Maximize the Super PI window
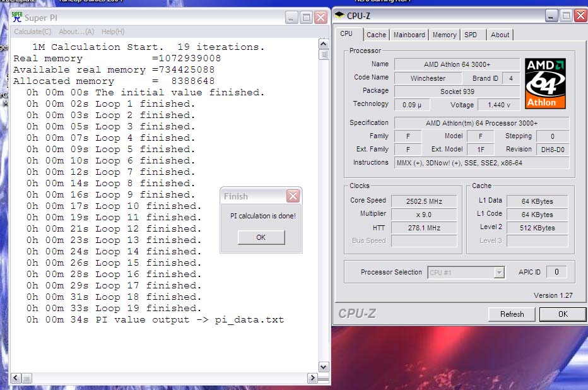This screenshot has width=588, height=390. coord(306,17)
